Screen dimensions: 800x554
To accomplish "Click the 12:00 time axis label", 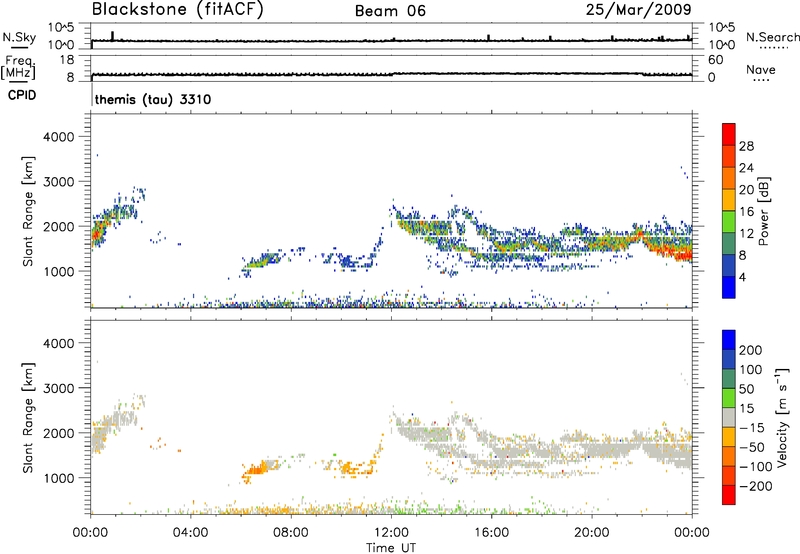I will (391, 533).
